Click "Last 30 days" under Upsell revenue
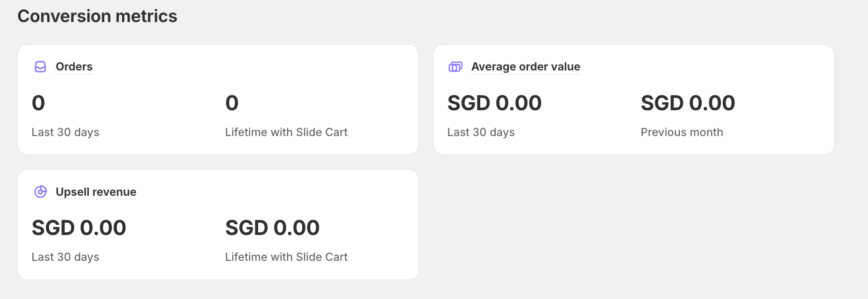Image resolution: width=868 pixels, height=299 pixels. click(65, 257)
